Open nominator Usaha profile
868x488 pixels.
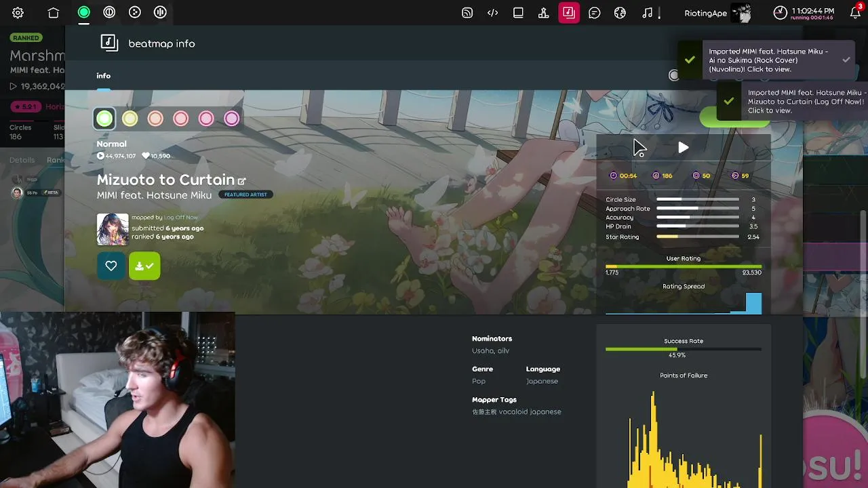coord(483,350)
